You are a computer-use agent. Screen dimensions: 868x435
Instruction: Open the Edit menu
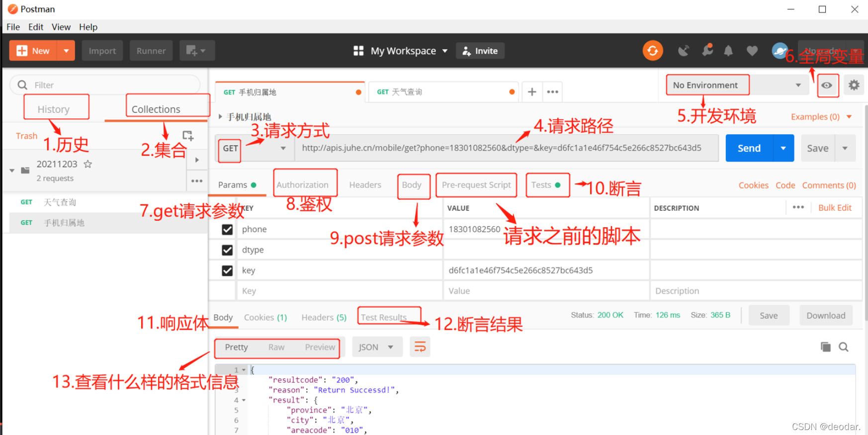pos(36,27)
